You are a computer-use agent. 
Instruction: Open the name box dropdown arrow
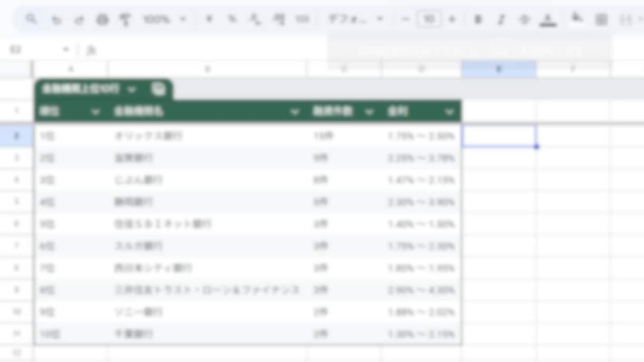pyautogui.click(x=66, y=50)
